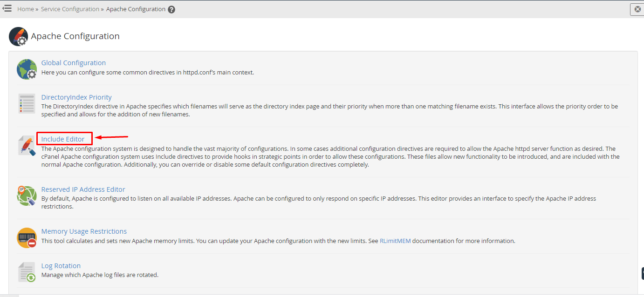Click the Memory Usage Restrictions chip icon
The image size is (644, 297).
click(x=27, y=237)
